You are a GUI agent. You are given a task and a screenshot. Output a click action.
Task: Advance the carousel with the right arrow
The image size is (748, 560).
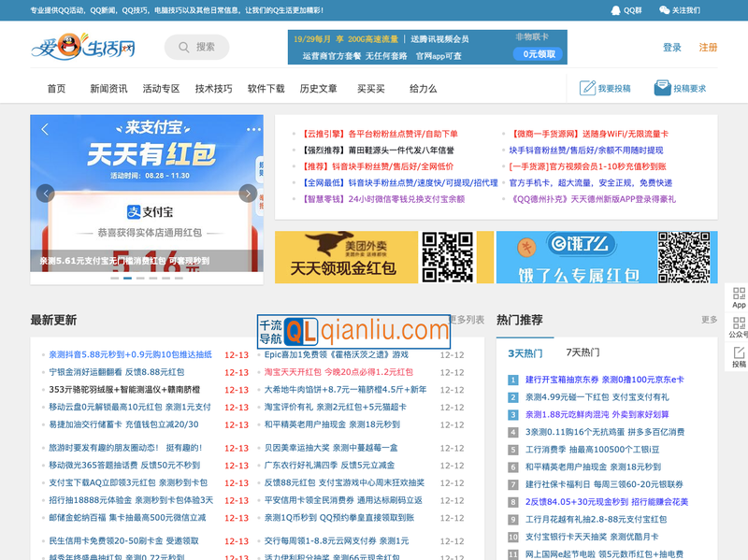[x=249, y=194]
